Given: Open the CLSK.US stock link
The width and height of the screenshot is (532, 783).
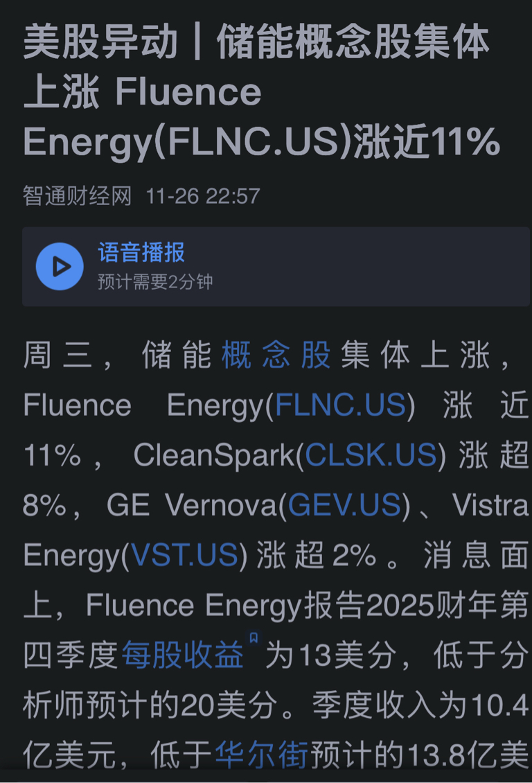Looking at the screenshot, I should coord(371,455).
